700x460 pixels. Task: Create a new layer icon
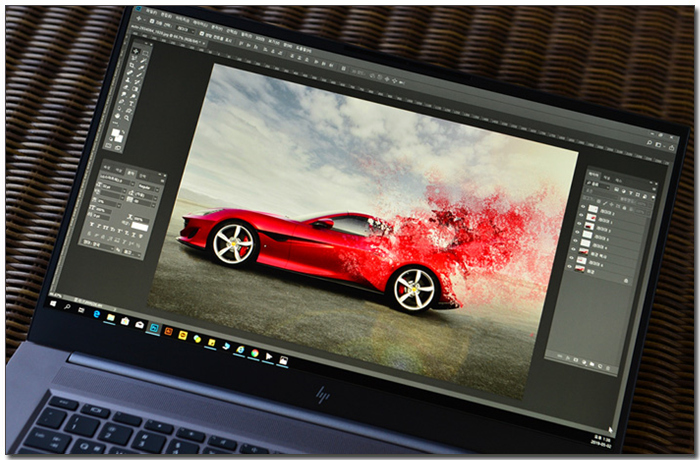click(600, 366)
